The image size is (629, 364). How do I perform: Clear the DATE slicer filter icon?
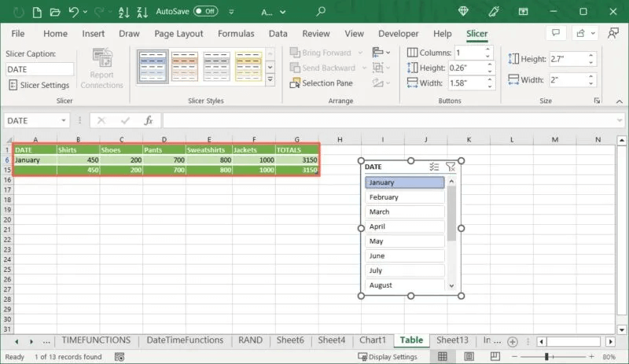[451, 167]
